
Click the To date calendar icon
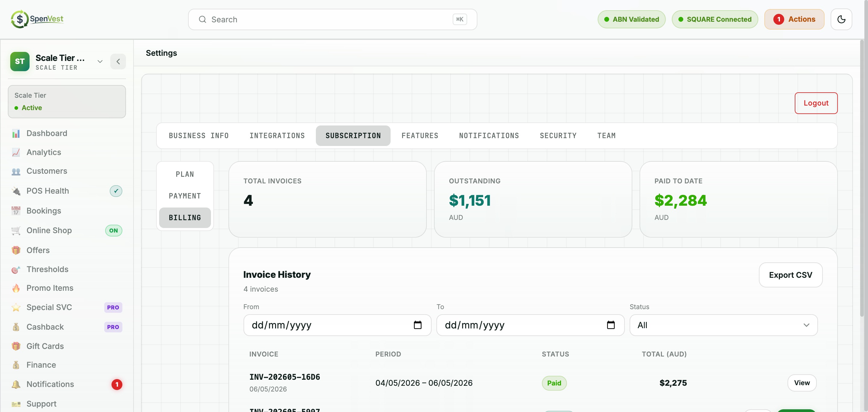tap(611, 325)
